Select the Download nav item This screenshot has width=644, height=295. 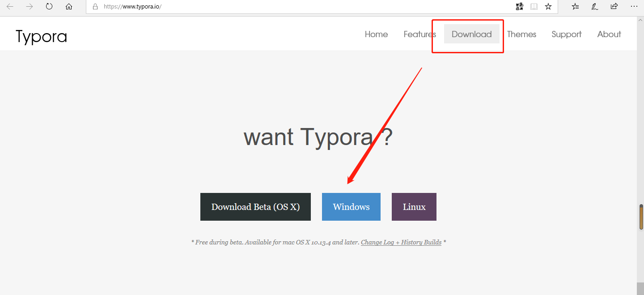click(x=472, y=34)
